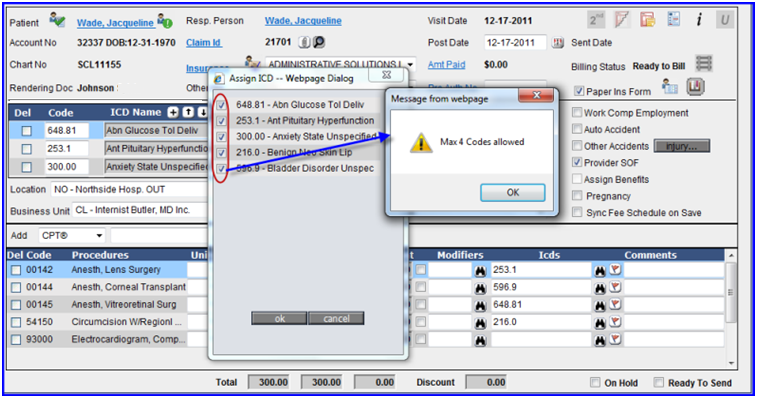The width and height of the screenshot is (757, 397).
Task: Click the plus icon beside ICD Name
Action: click(x=173, y=113)
